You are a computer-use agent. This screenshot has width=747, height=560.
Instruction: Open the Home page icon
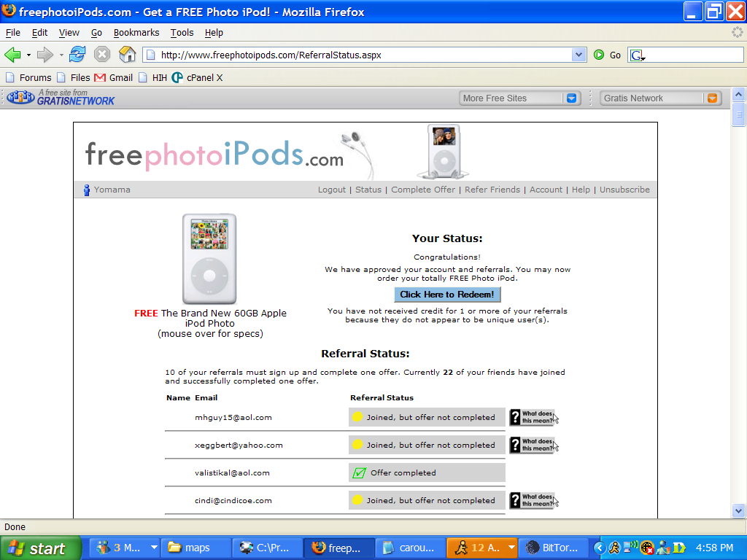click(x=127, y=54)
